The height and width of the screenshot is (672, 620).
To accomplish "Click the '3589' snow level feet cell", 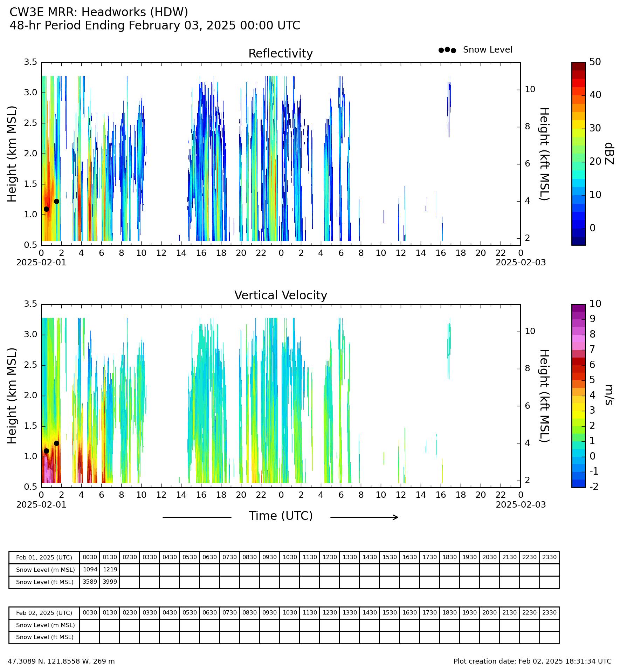I will (x=90, y=582).
